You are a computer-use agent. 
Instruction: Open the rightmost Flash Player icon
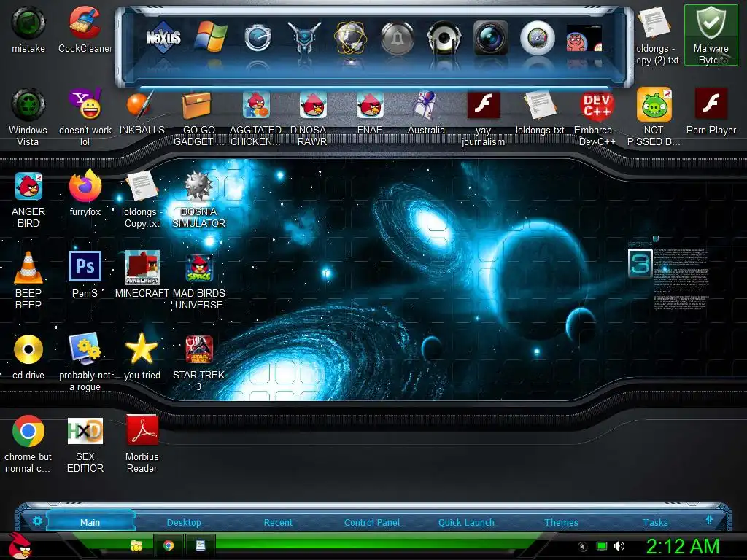point(711,111)
